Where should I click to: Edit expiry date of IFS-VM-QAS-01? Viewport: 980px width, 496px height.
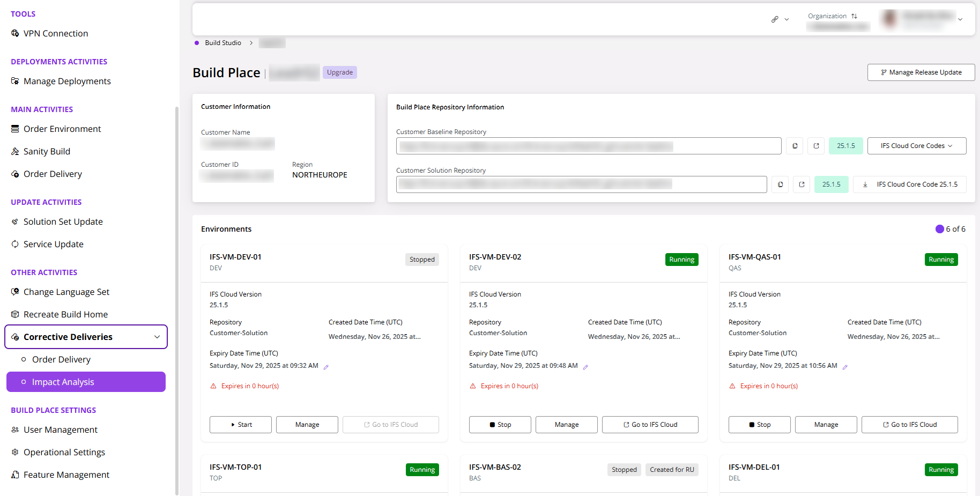pyautogui.click(x=845, y=366)
